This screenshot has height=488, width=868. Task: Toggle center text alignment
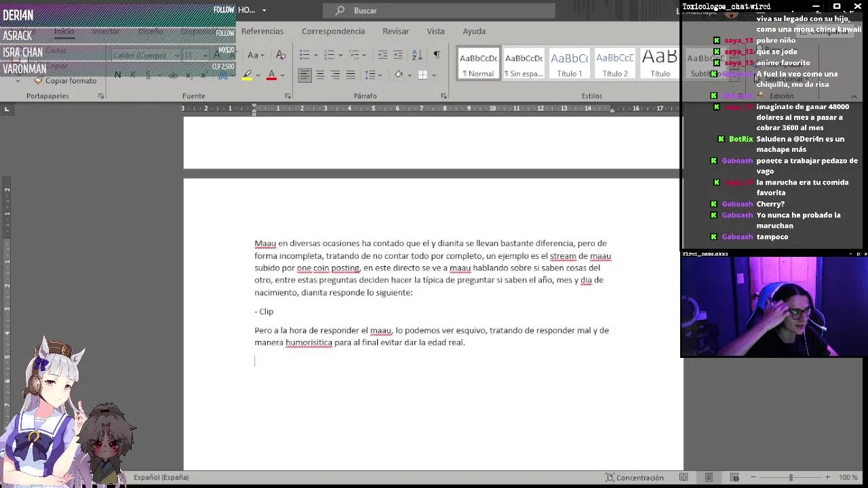coord(320,75)
